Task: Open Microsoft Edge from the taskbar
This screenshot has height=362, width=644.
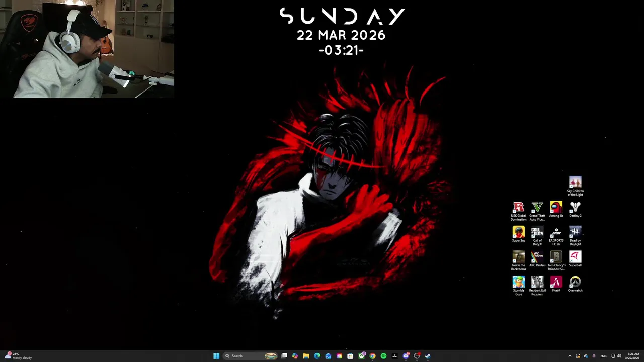Action: tap(317, 356)
